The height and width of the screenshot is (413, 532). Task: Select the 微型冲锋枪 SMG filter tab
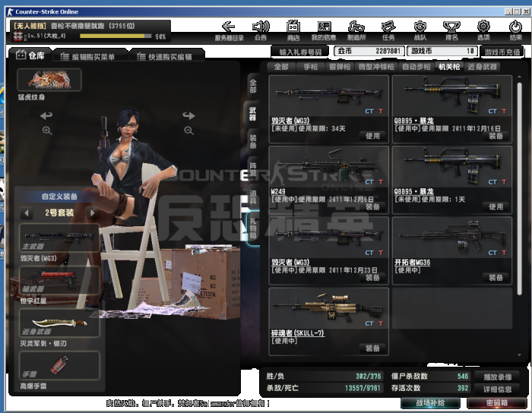[x=376, y=67]
